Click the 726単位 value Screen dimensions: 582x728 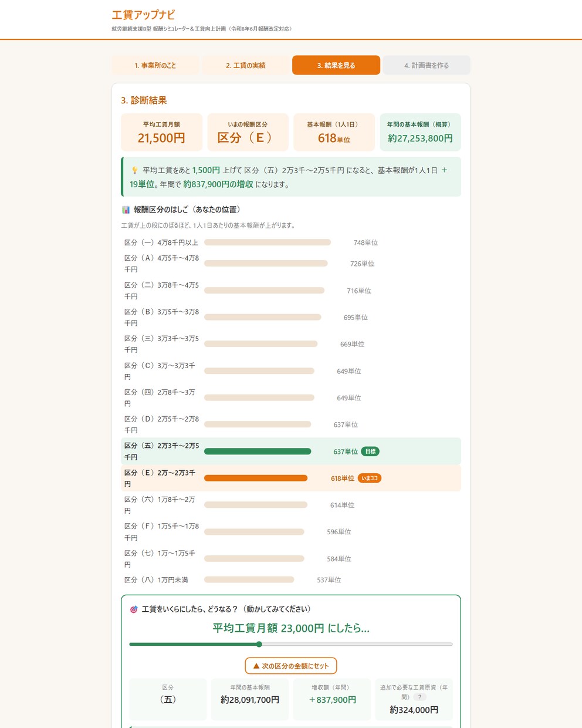[x=362, y=264]
